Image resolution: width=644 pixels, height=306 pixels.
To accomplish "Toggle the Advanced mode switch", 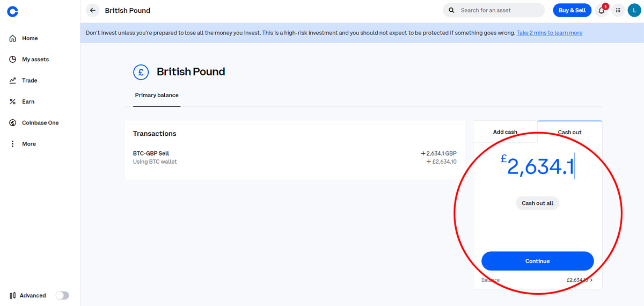I will click(62, 295).
